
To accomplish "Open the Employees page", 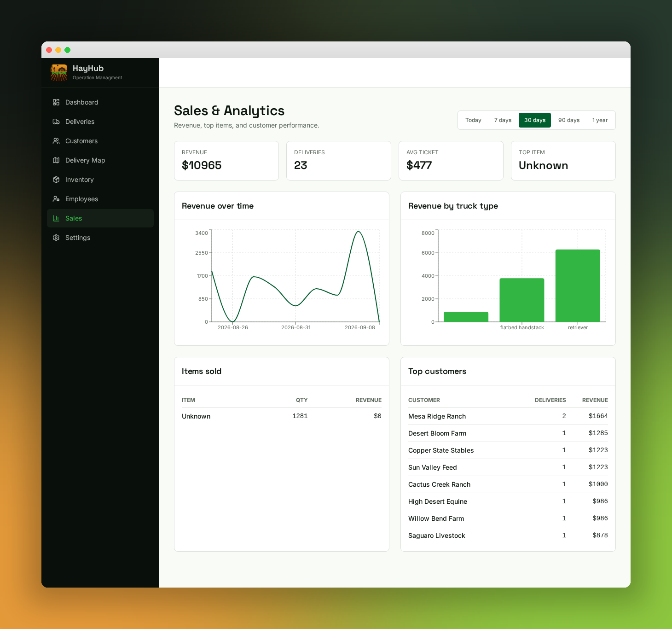I will click(x=100, y=199).
